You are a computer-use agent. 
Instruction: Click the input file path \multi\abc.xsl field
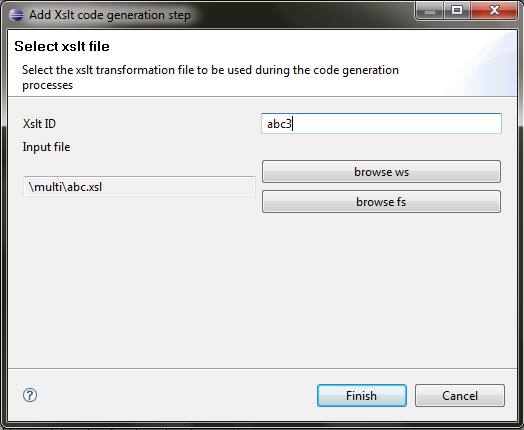139,187
